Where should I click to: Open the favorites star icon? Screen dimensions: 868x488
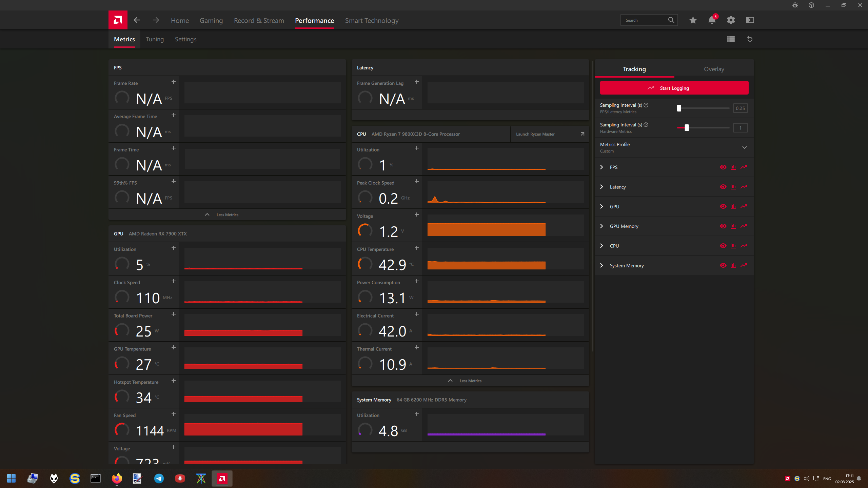click(693, 20)
